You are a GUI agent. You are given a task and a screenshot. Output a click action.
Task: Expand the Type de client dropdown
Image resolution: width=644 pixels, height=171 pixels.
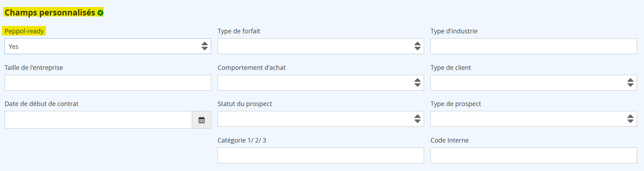tap(533, 83)
